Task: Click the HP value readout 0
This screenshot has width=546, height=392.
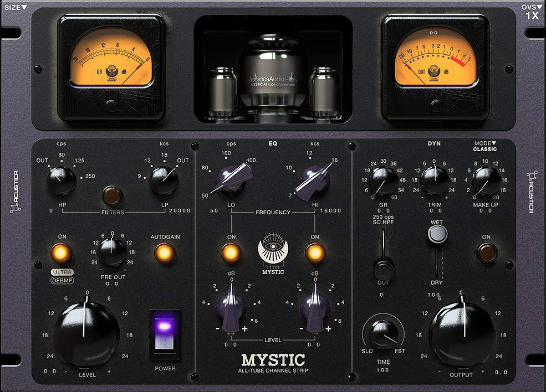Action: click(51, 211)
